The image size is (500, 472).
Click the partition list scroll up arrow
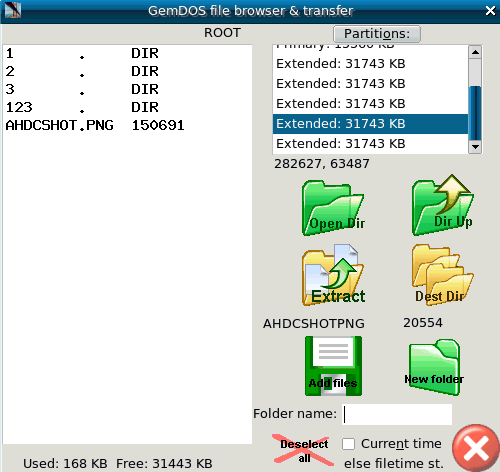pyautogui.click(x=475, y=52)
